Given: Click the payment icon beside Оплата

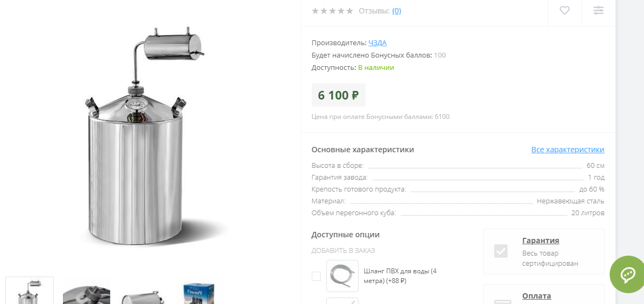Looking at the screenshot, I should pyautogui.click(x=502, y=301).
